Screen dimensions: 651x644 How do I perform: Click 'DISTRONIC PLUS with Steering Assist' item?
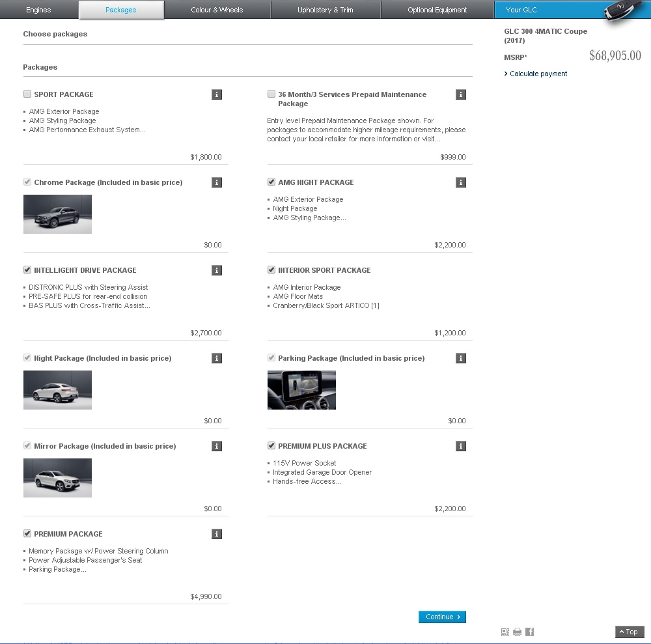[88, 287]
